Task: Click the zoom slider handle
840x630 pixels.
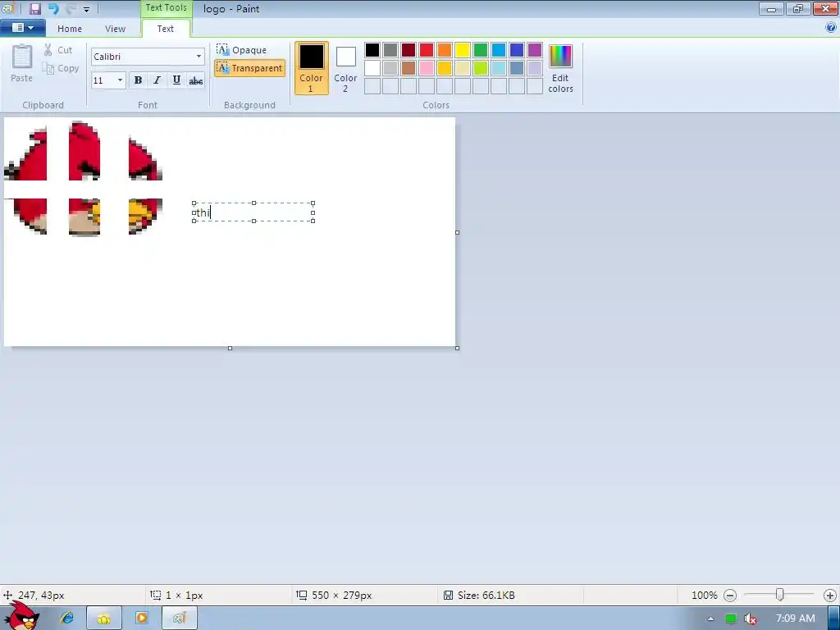Action: pos(780,595)
